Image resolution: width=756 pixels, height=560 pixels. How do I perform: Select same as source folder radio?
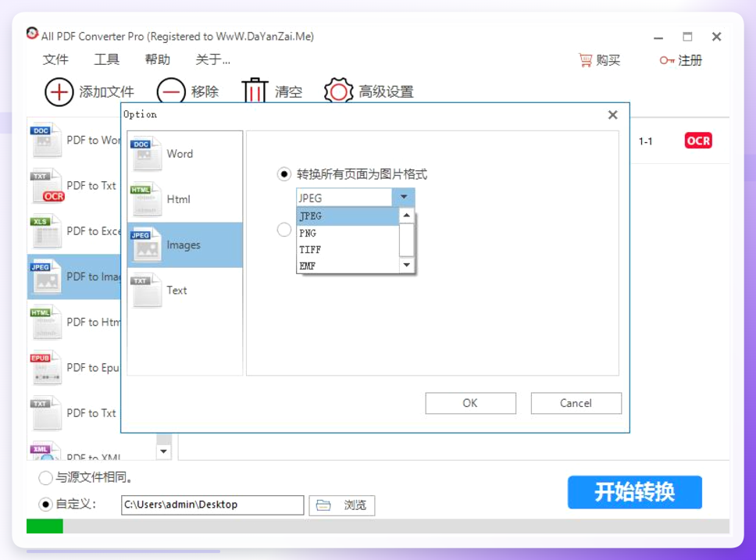point(45,477)
